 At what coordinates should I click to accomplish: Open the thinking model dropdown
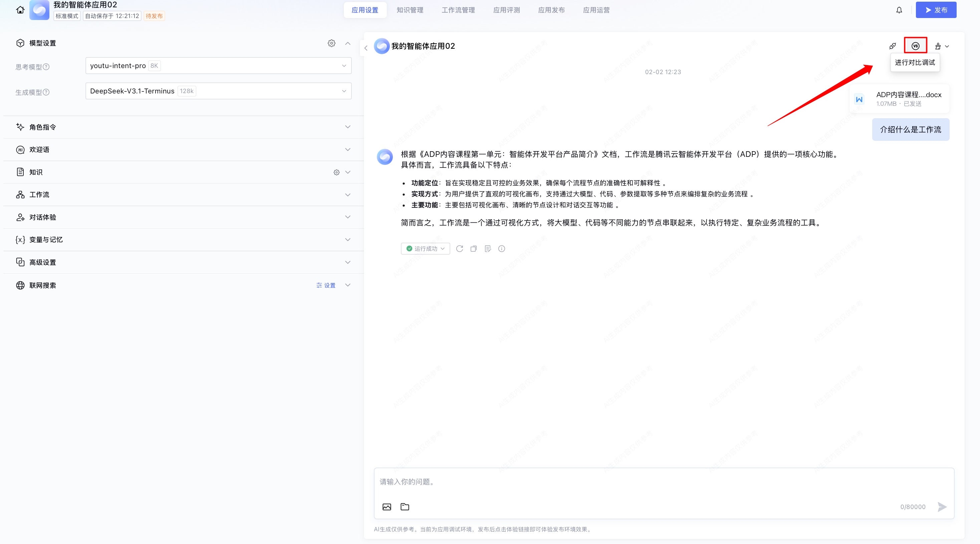218,65
